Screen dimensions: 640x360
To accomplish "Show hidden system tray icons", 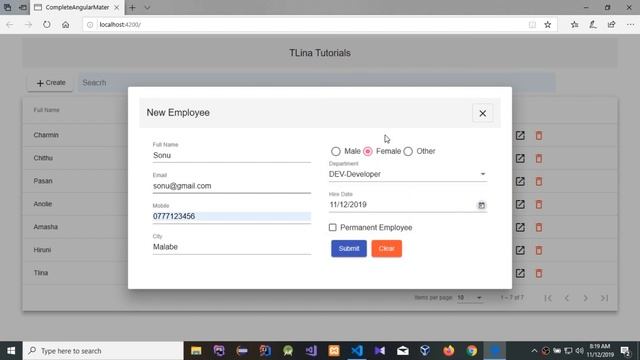I will coord(534,351).
